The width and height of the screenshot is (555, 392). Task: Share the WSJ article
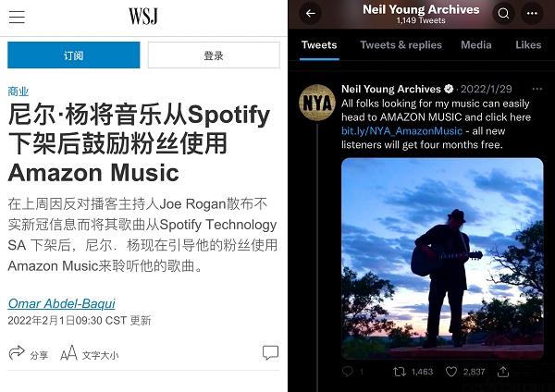point(28,353)
